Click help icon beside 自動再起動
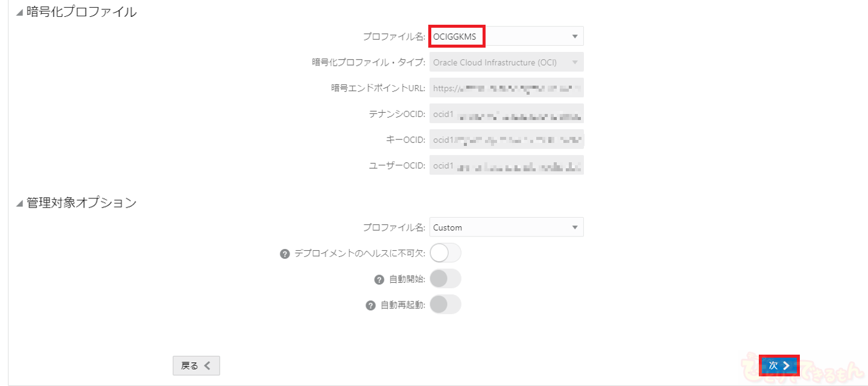Image resolution: width=868 pixels, height=386 pixels. [371, 305]
